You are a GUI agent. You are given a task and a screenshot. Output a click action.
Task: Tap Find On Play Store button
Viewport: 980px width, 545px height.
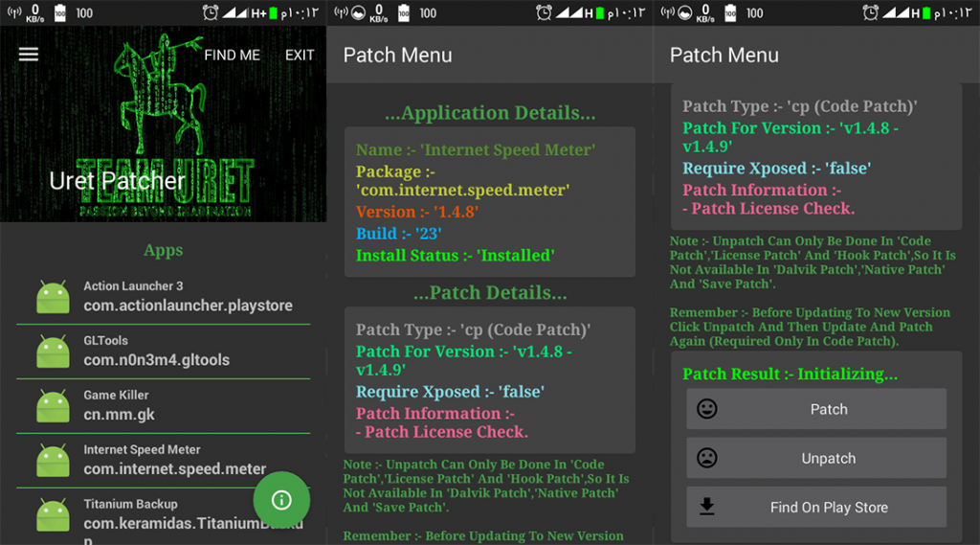click(x=816, y=507)
